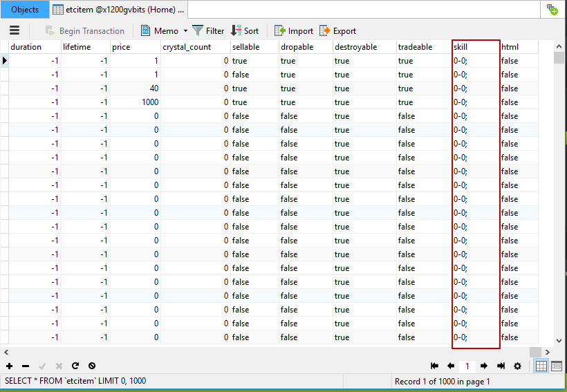Viewport: 567px width, 392px height.
Task: Open the hamburger menu in the toolbar
Action: (x=15, y=30)
